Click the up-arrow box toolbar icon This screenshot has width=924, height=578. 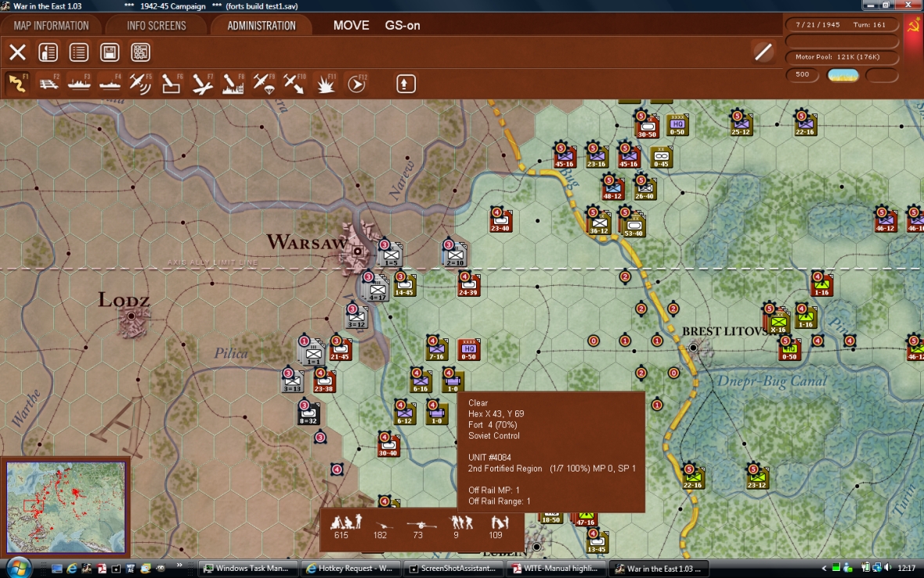pyautogui.click(x=405, y=84)
